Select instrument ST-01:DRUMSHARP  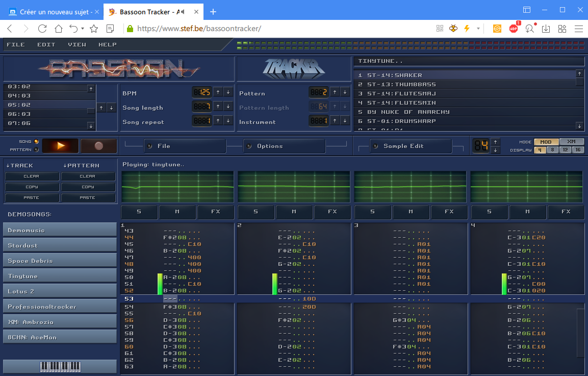pyautogui.click(x=465, y=121)
